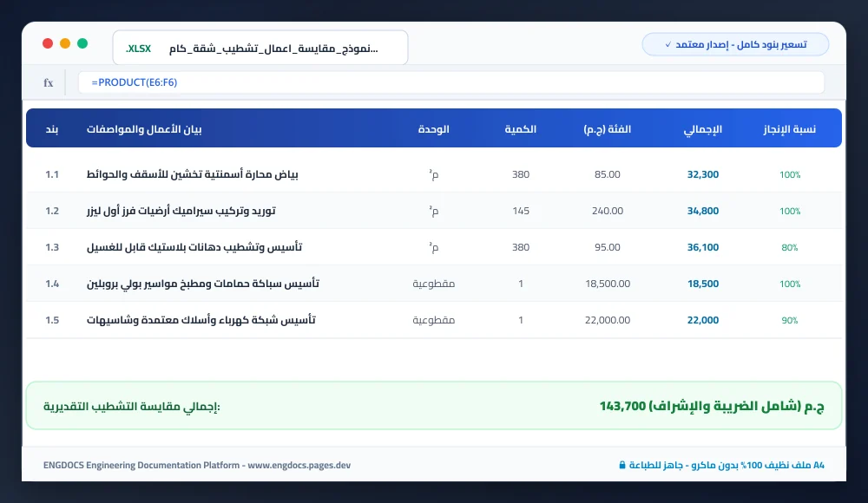
Task: Click the total 34,800
Action: pyautogui.click(x=702, y=211)
